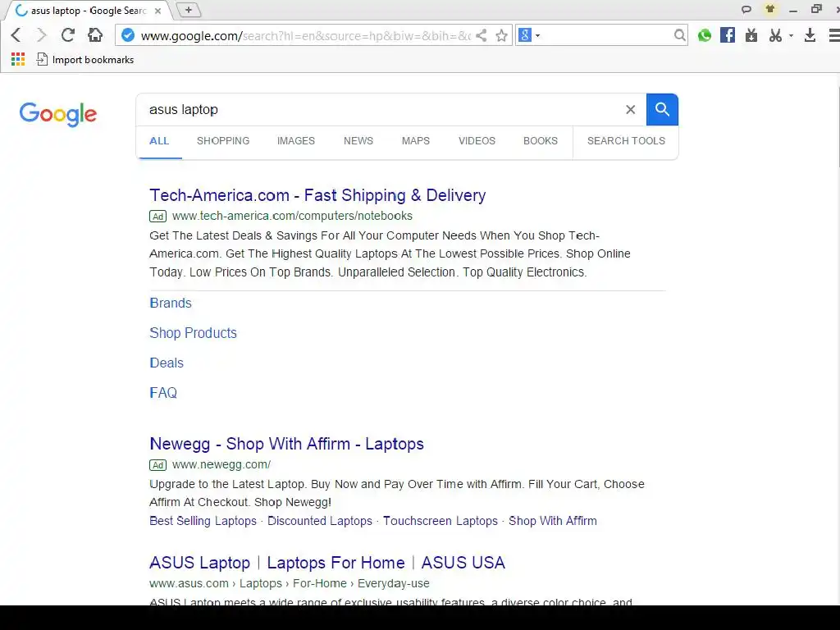The image size is (840, 630).
Task: Open the Facebook extension icon
Action: pos(728,35)
